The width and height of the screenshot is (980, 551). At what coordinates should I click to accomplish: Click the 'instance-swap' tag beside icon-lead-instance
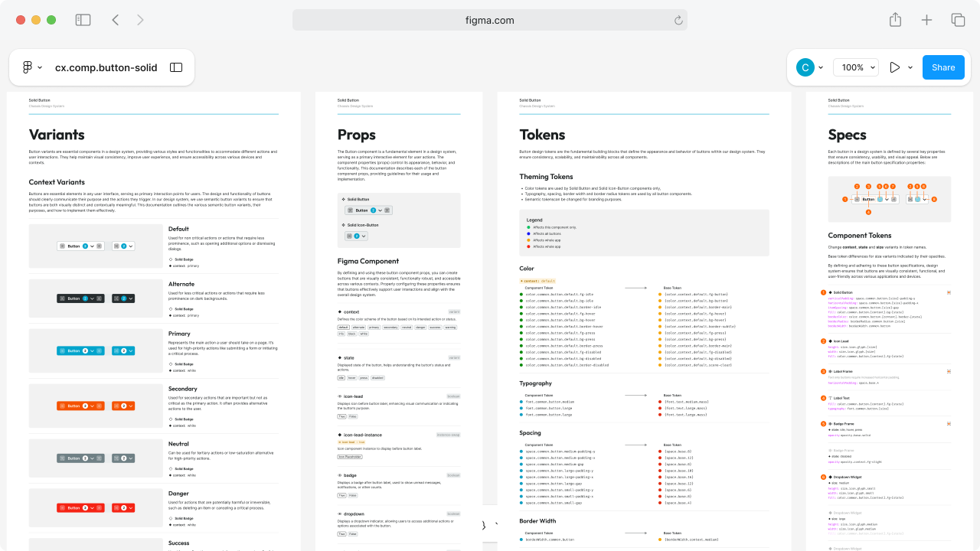[448, 435]
